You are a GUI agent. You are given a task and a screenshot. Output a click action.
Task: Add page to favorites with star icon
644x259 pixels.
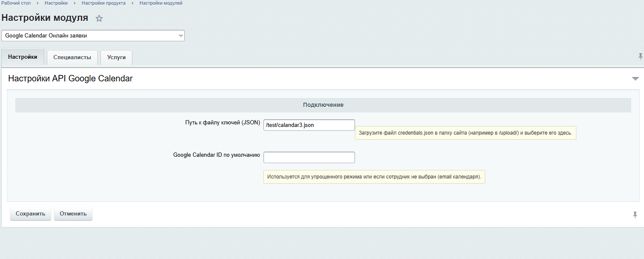(x=99, y=18)
